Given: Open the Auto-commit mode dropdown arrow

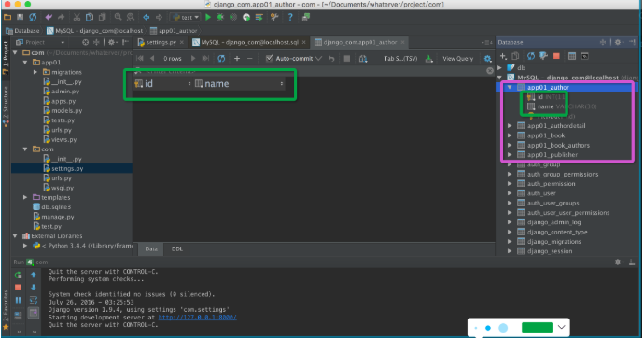Looking at the screenshot, I should coord(318,59).
